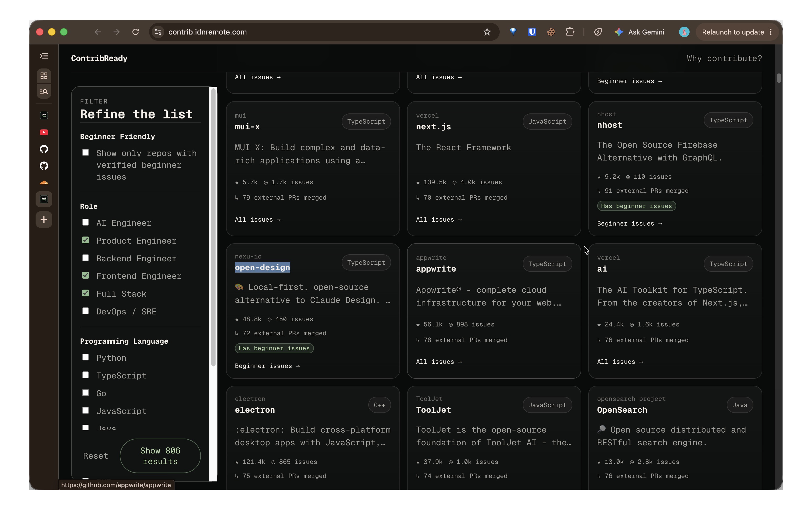Open Ask Gemini

[639, 32]
